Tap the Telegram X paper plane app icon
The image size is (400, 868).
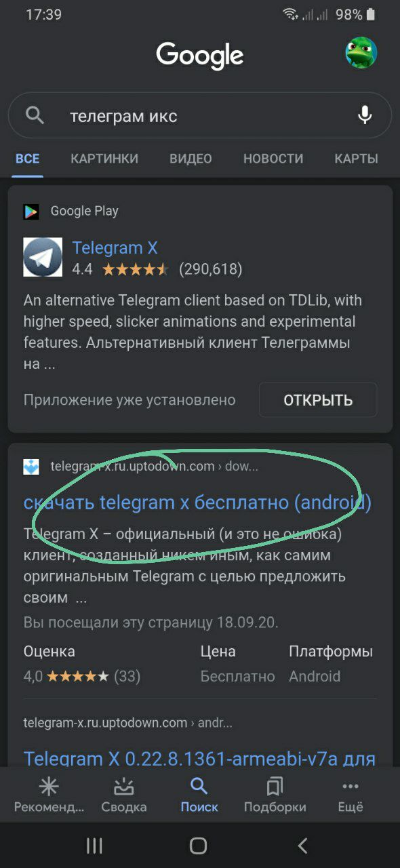(x=43, y=257)
